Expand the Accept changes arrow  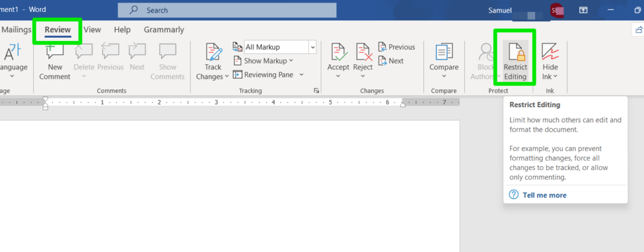[x=338, y=76]
